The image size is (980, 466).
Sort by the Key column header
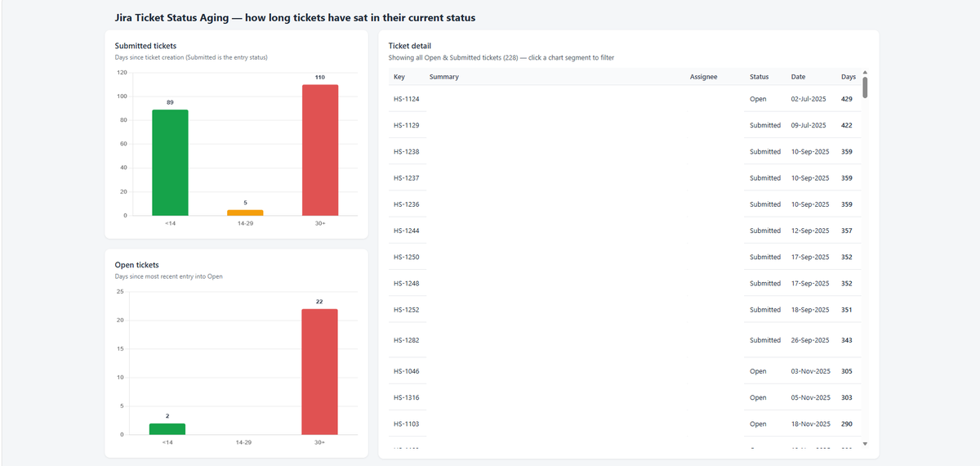(399, 77)
